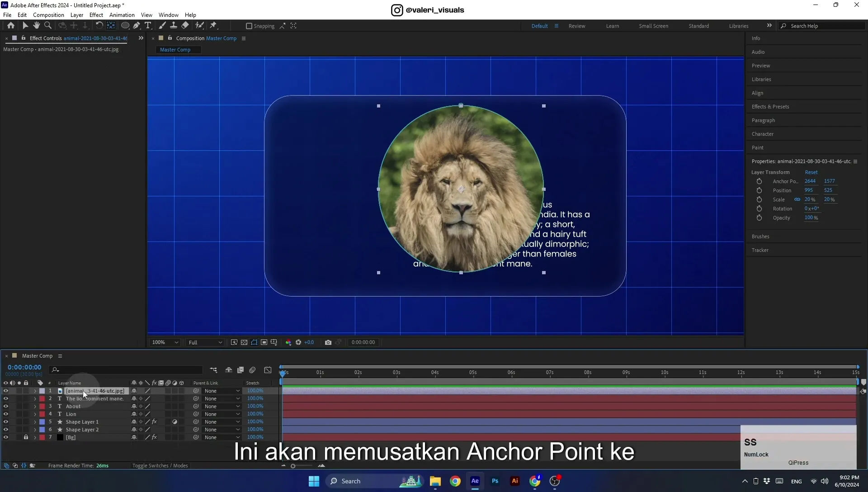
Task: Unlock the Bg layer
Action: [26, 437]
